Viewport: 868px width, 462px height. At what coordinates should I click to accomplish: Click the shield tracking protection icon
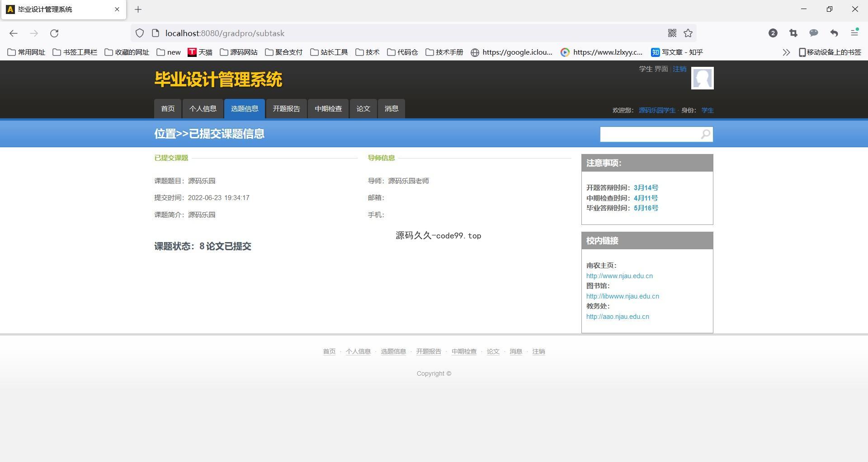tap(140, 33)
